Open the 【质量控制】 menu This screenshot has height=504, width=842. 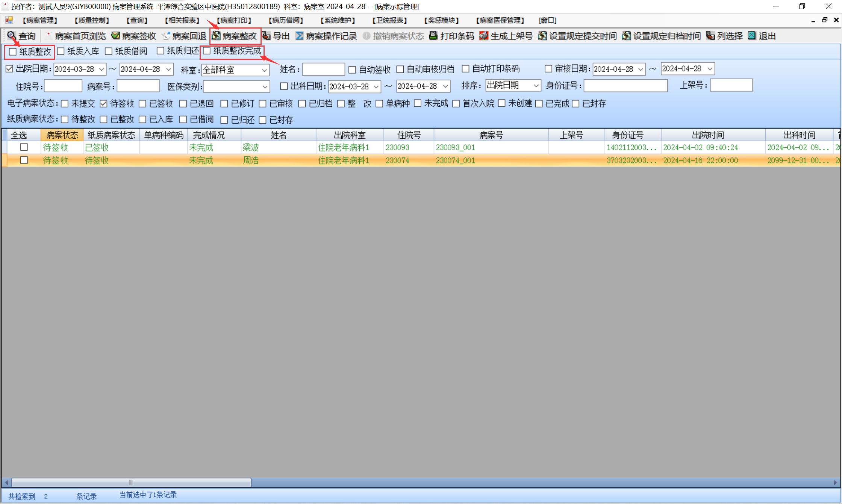pyautogui.click(x=92, y=20)
